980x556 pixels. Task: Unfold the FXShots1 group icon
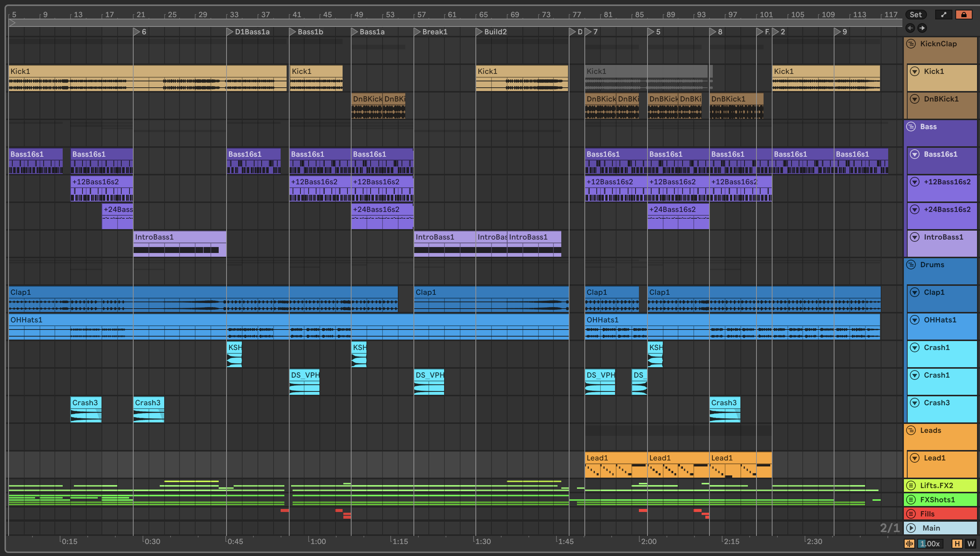(911, 500)
